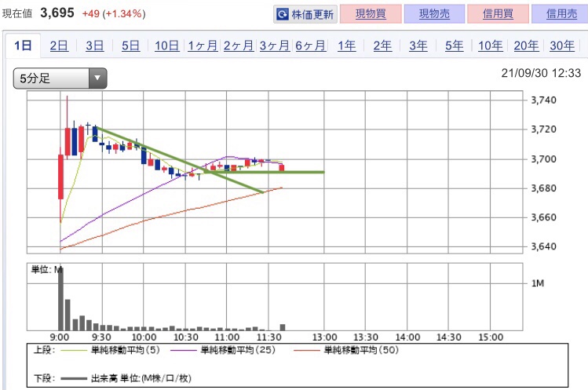Switch to the 10日 chart period
This screenshot has width=588, height=390.
click(167, 46)
